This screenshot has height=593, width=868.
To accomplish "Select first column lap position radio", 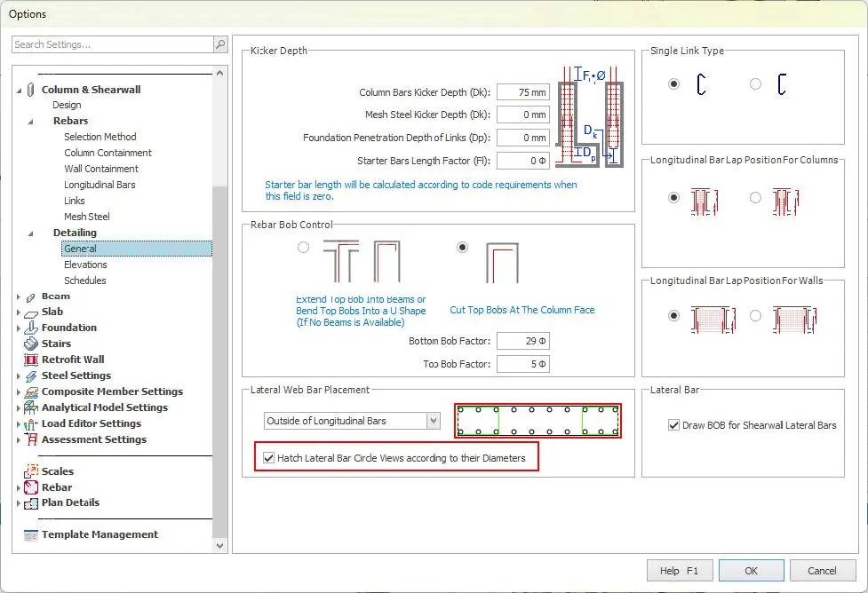I will 673,197.
